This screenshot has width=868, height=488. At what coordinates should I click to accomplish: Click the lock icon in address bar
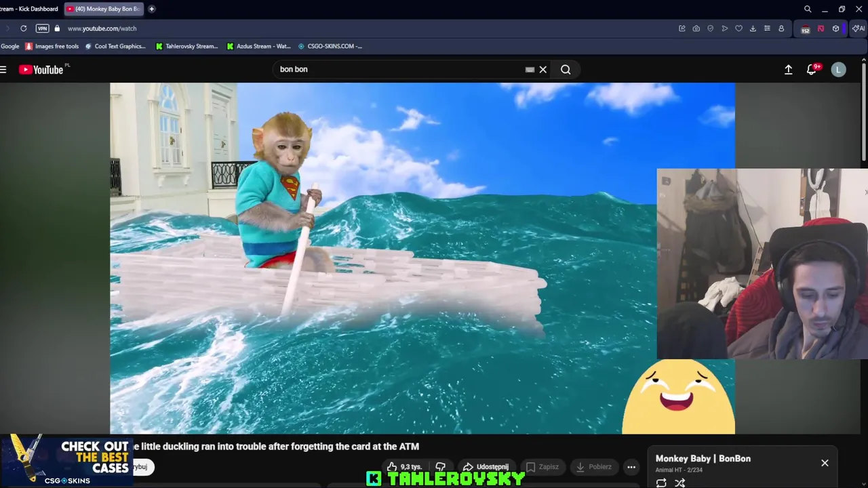click(57, 28)
